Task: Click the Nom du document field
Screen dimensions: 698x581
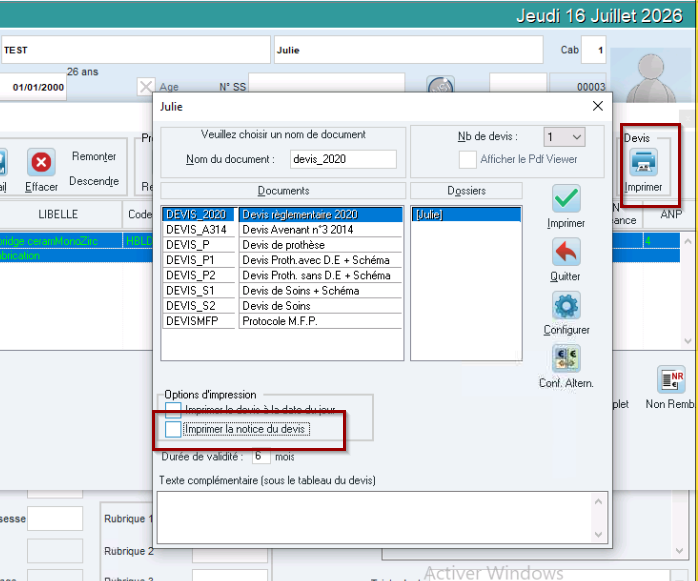Action: tap(343, 159)
